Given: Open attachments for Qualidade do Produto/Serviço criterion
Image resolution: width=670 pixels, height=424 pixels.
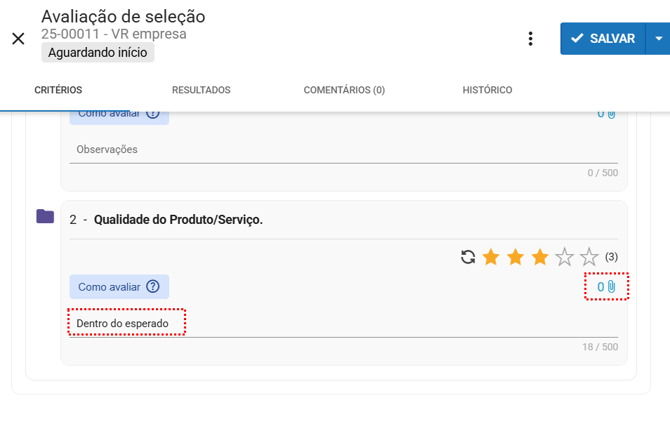Looking at the screenshot, I should [607, 287].
